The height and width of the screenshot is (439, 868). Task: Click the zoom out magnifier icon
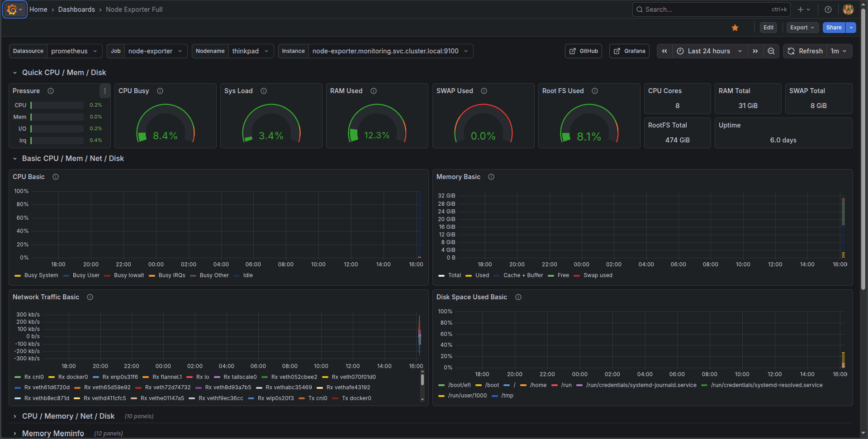click(771, 51)
